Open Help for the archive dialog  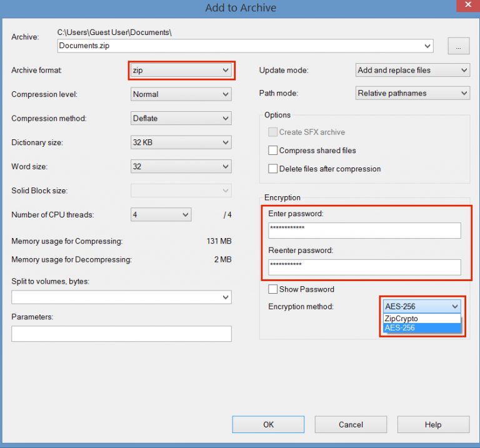433,424
